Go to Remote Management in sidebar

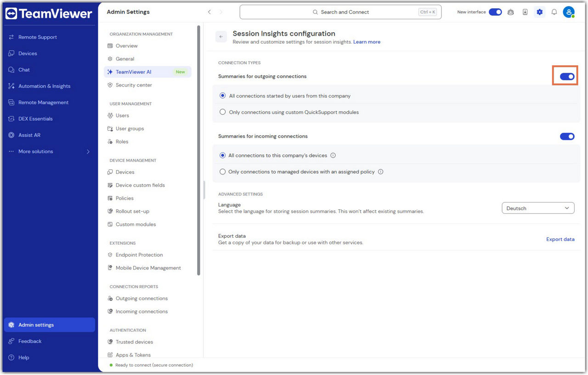click(x=43, y=102)
